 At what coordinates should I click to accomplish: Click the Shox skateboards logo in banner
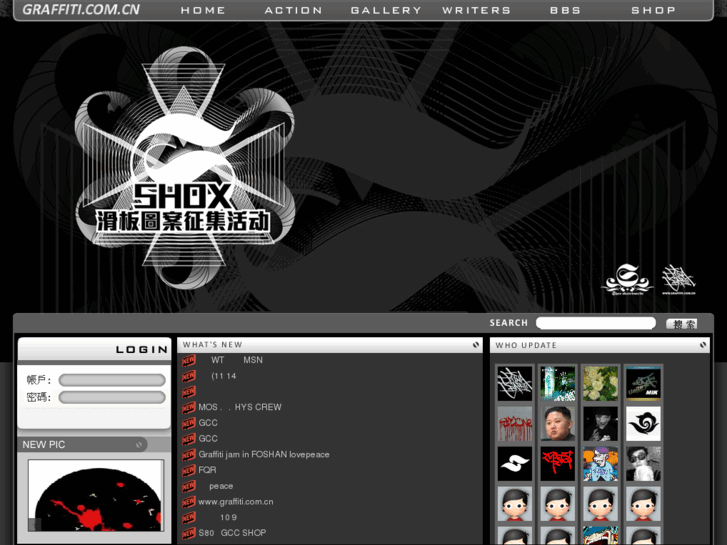tap(628, 279)
